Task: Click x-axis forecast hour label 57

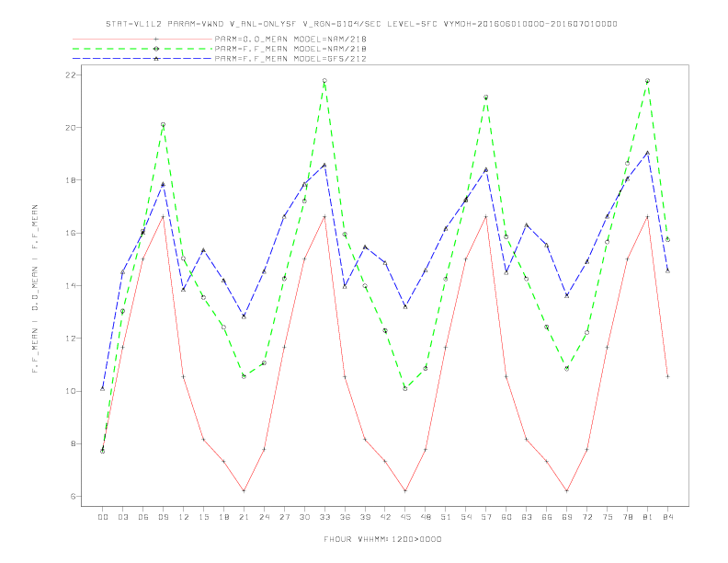Action: pos(486,517)
